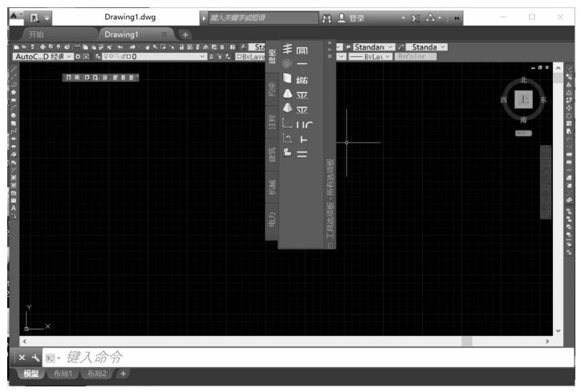Open the 约束 tab in tool palette
The image size is (581, 392).
tap(271, 89)
